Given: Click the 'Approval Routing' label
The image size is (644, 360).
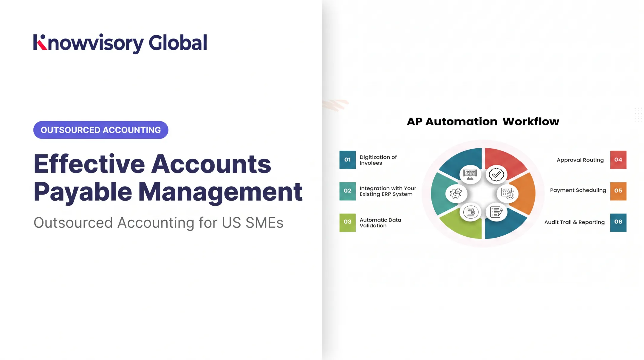Looking at the screenshot, I should click(580, 160).
